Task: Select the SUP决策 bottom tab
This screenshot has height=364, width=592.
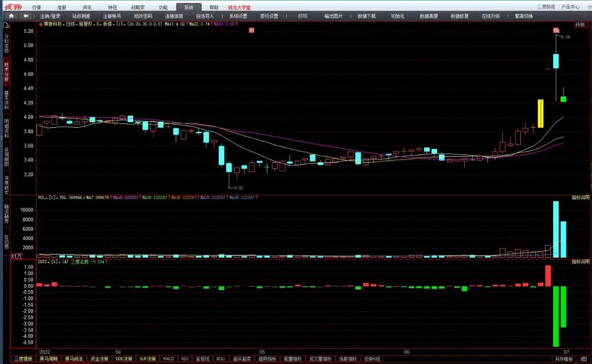Action: click(147, 359)
